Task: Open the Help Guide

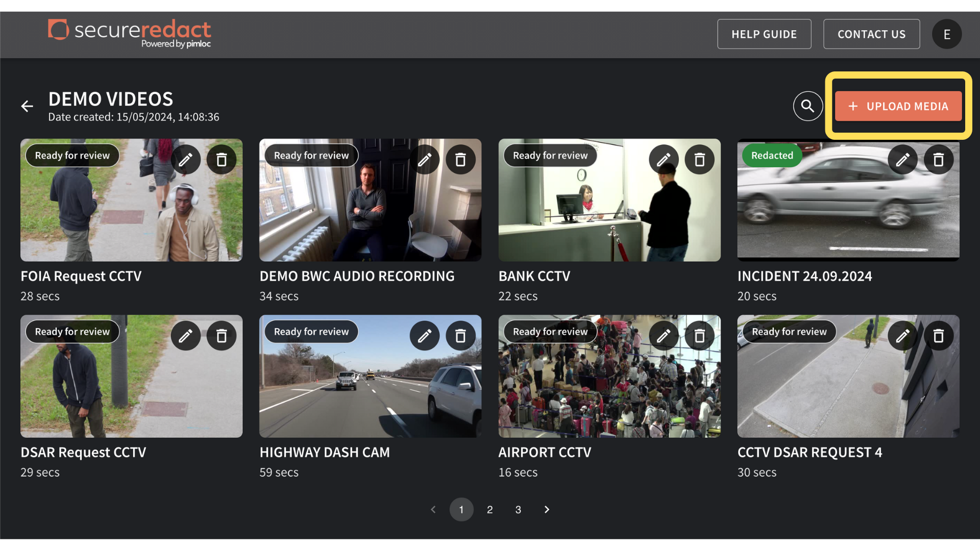Action: (764, 34)
